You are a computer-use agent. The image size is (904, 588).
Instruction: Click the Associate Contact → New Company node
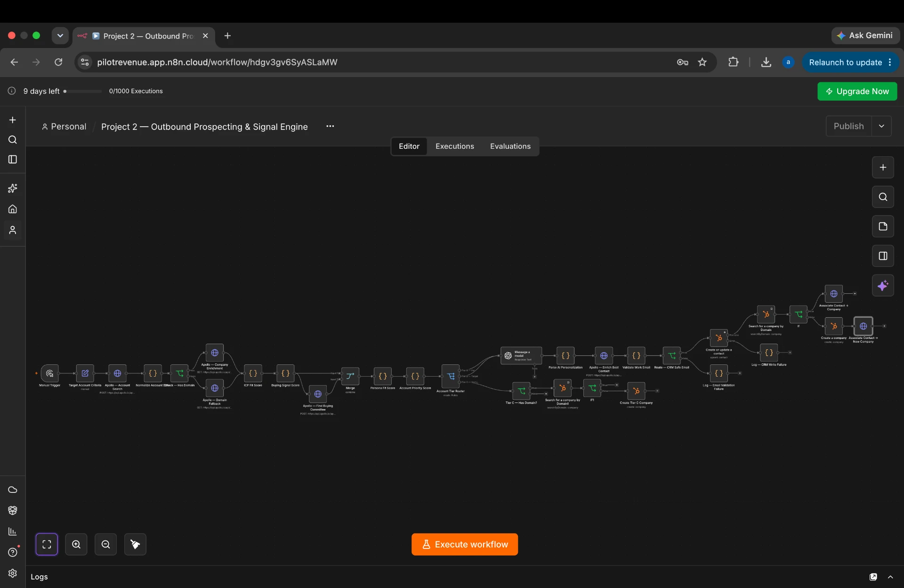click(864, 326)
